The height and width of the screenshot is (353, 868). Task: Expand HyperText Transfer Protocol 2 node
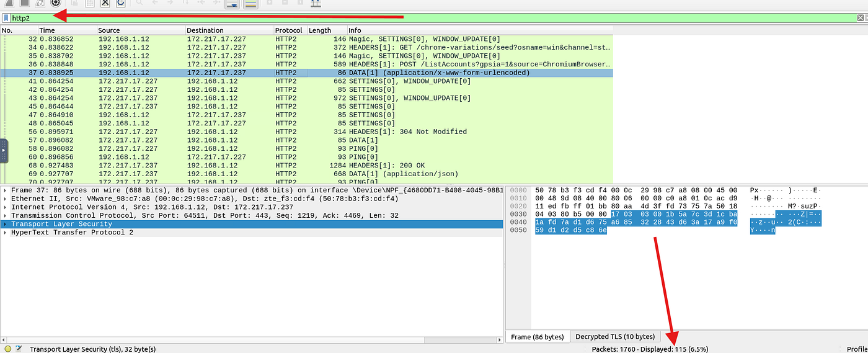point(6,233)
